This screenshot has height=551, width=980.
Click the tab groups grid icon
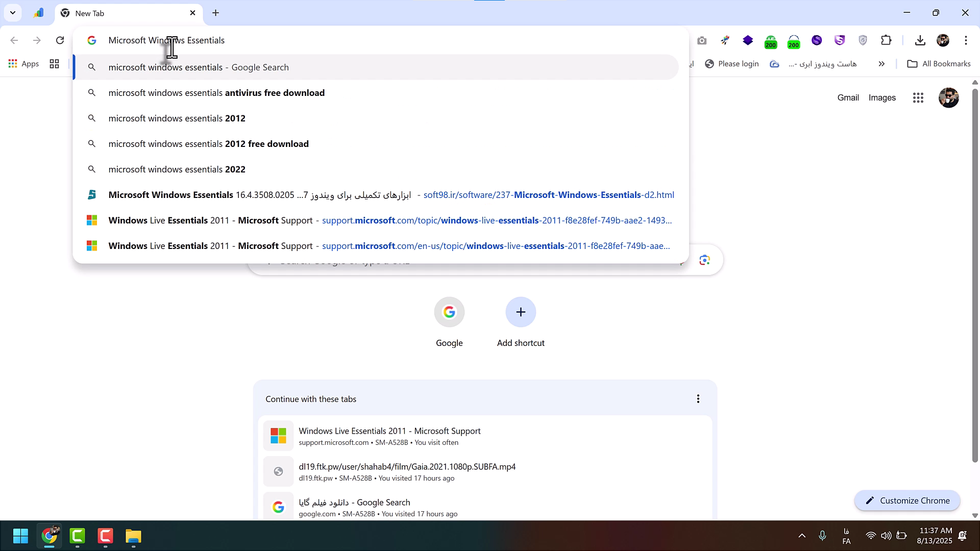(x=54, y=64)
